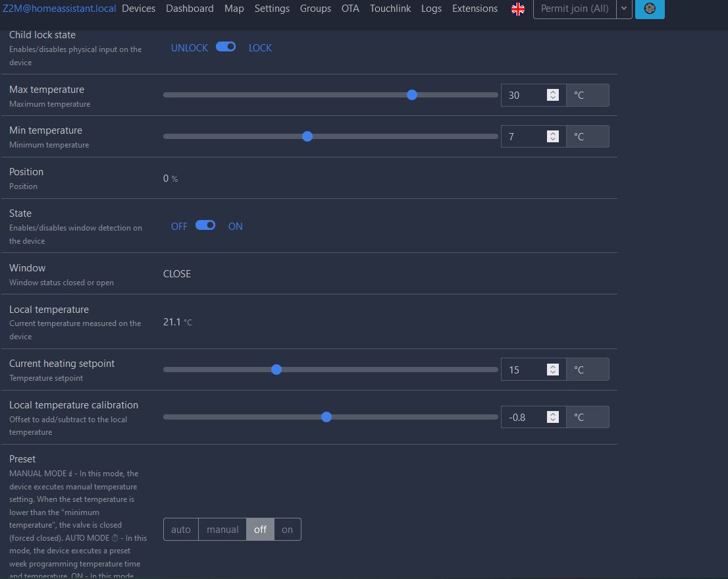Select the on preset option

[288, 530]
